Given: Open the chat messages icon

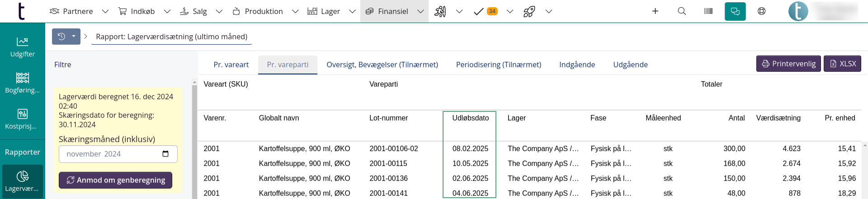Looking at the screenshot, I should pos(735,12).
